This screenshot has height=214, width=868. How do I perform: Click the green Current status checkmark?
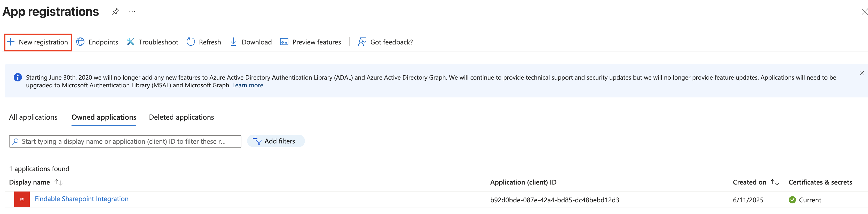[792, 200]
